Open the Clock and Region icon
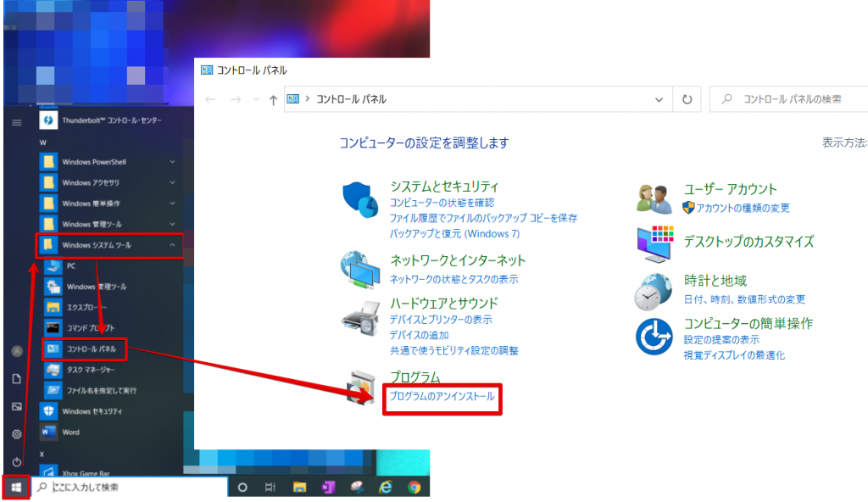 pos(654,292)
